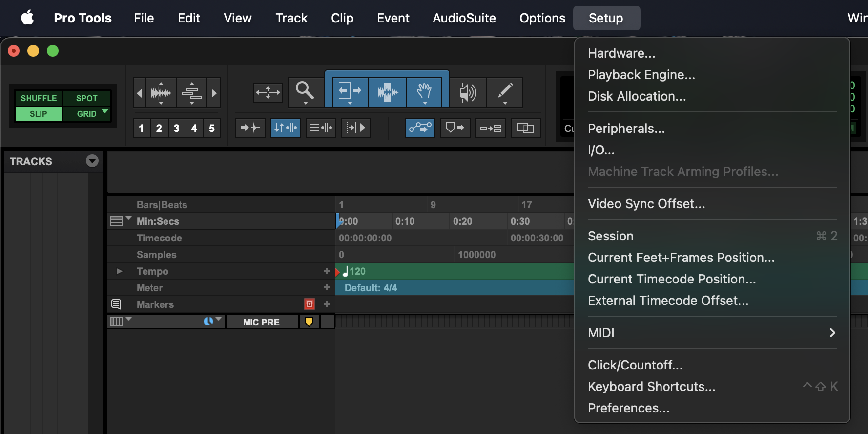Click the 120 tempo marker
868x434 pixels.
click(354, 271)
